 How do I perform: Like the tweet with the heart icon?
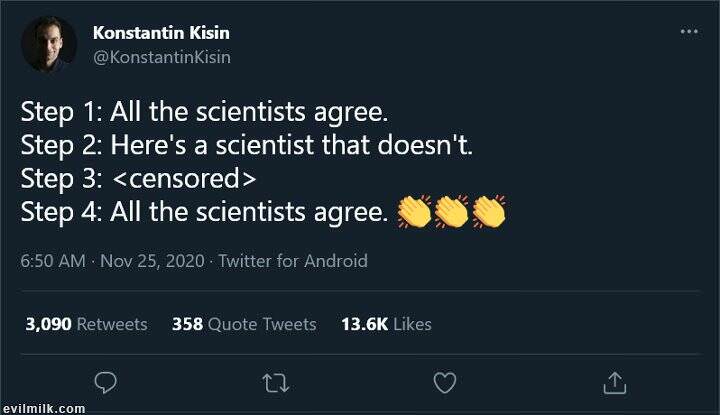coord(445,382)
